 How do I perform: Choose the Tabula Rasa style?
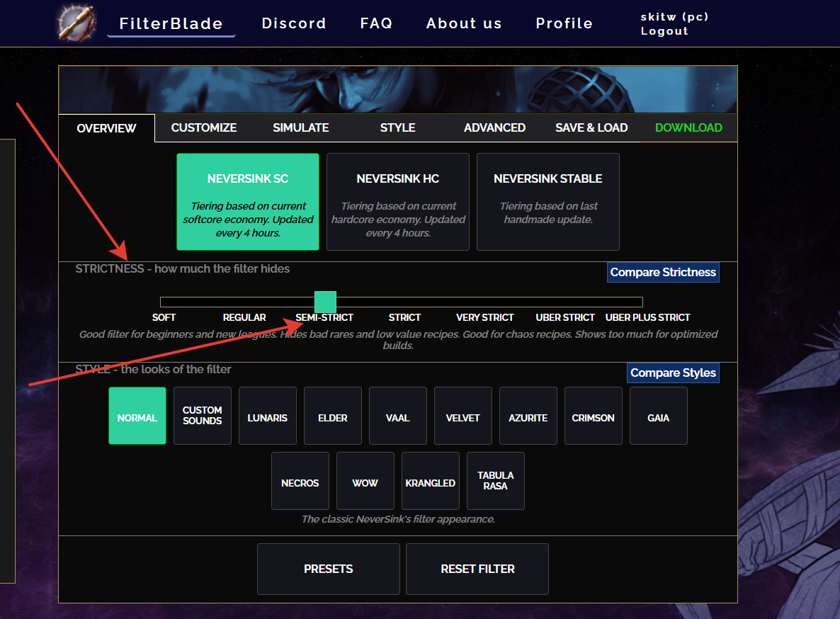(x=496, y=481)
